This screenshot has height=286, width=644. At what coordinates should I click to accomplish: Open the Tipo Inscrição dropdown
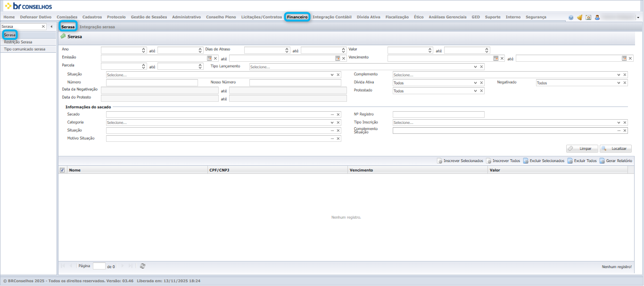tap(619, 123)
